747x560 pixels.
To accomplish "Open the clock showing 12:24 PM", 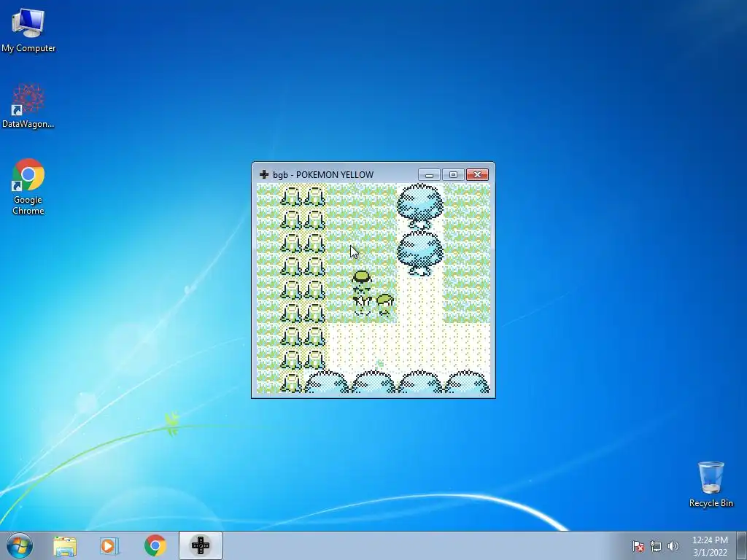I will coord(710,546).
